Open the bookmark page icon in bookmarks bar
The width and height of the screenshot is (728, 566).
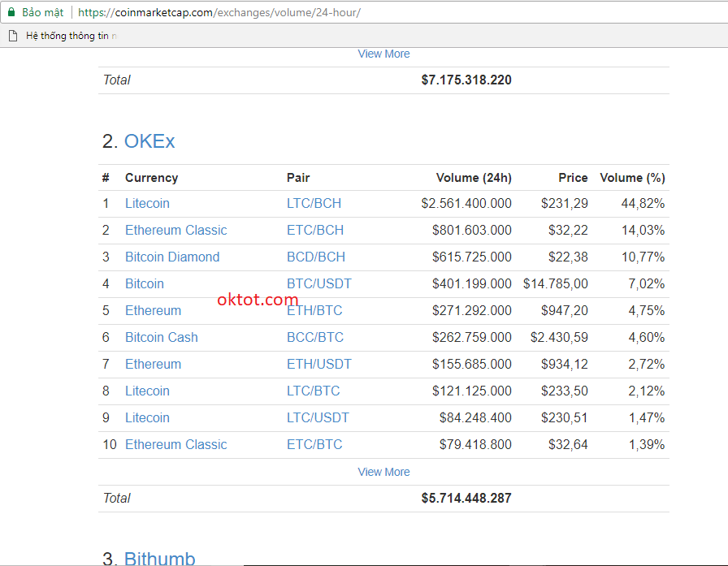(x=12, y=36)
